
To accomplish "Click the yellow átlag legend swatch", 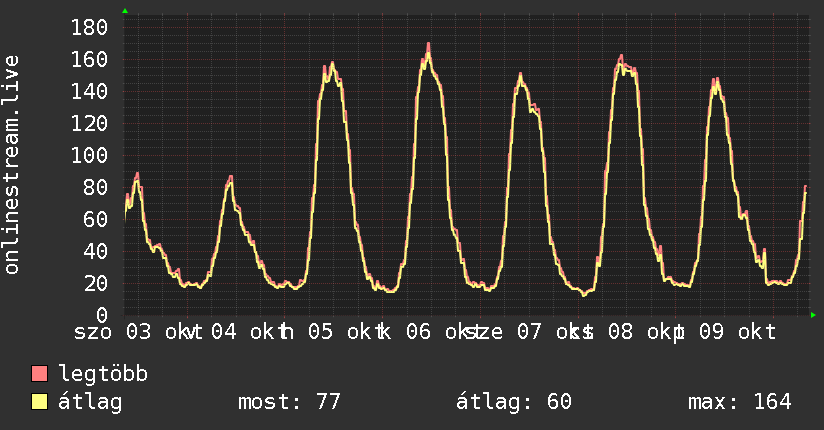I will click(39, 402).
